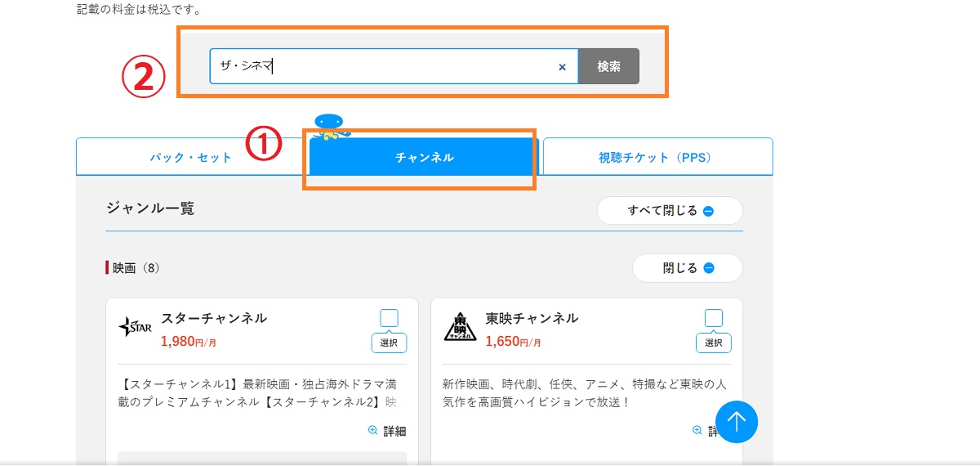
Task: Click the 東映チャンネル logo
Action: pyautogui.click(x=460, y=326)
